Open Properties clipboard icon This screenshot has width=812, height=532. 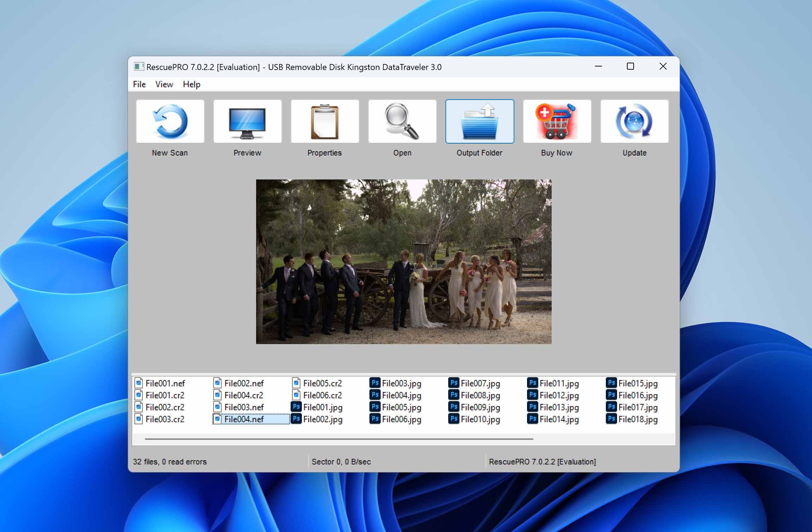click(325, 121)
